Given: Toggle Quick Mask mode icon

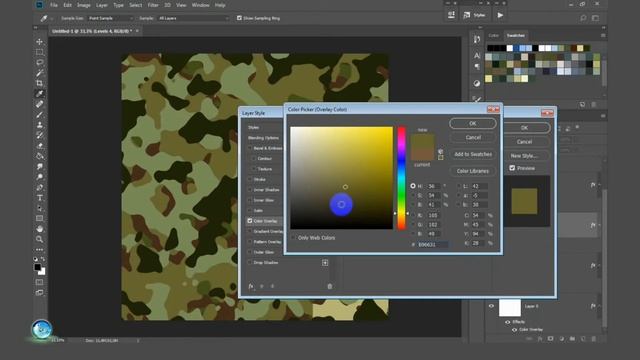Looking at the screenshot, I should coord(40,282).
